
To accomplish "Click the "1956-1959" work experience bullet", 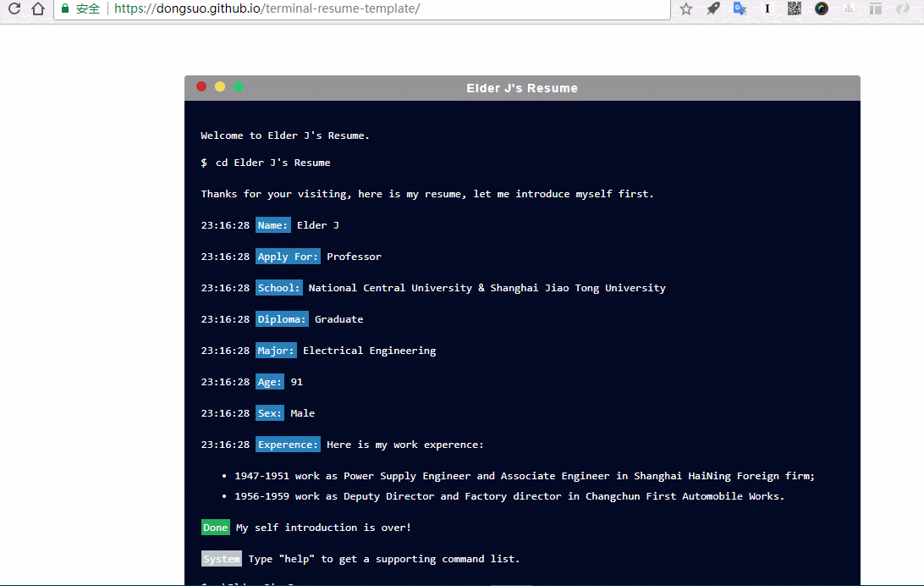I will point(509,496).
